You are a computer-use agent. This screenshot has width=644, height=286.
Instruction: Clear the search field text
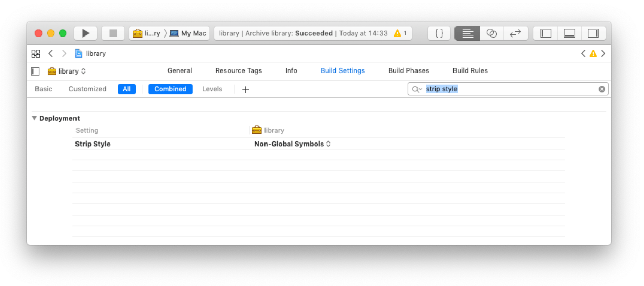[602, 89]
